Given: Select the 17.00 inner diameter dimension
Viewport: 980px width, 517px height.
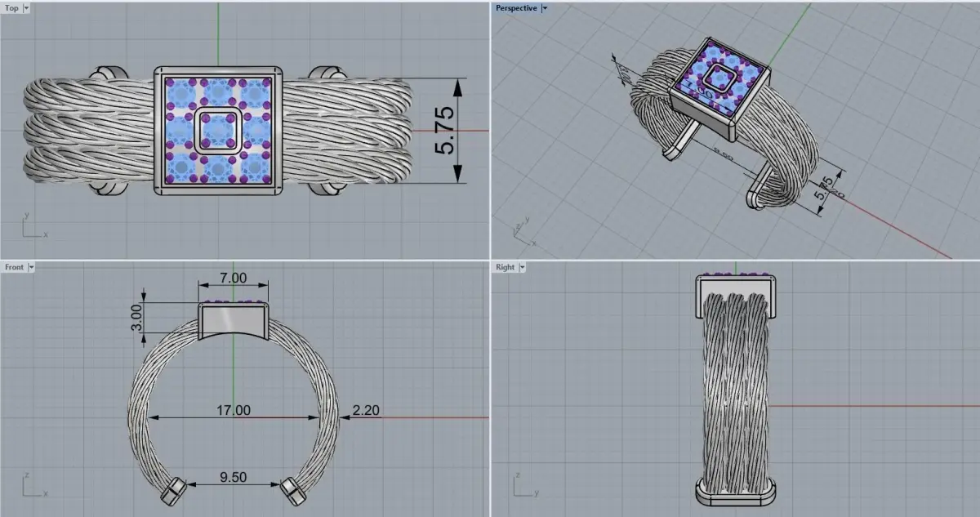Looking at the screenshot, I should coord(234,411).
